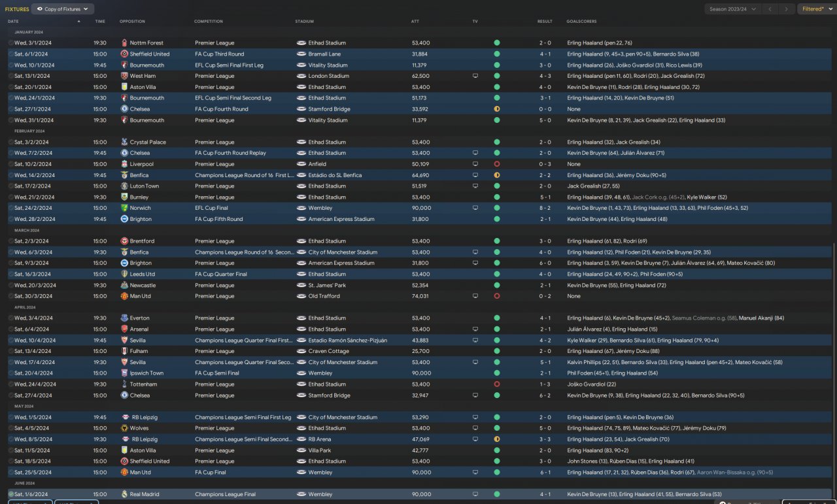This screenshot has height=504, width=837.
Task: Open the Anfield stadium link
Action: [x=317, y=164]
